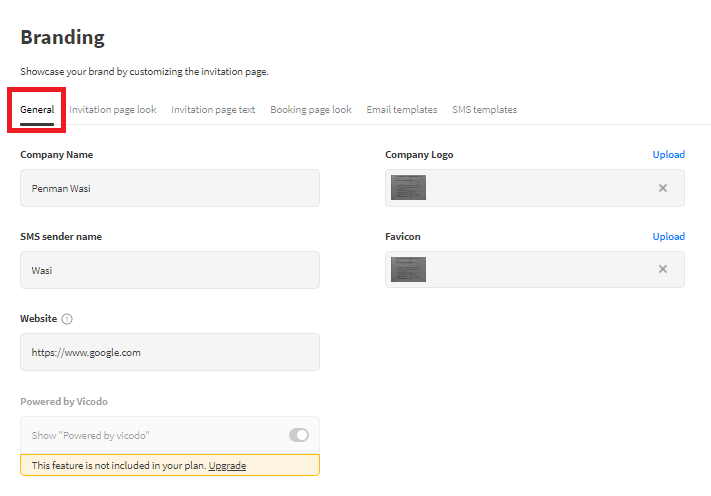This screenshot has width=711, height=496.
Task: Click the Show "Powered by vicodo" label text
Action: pos(91,435)
